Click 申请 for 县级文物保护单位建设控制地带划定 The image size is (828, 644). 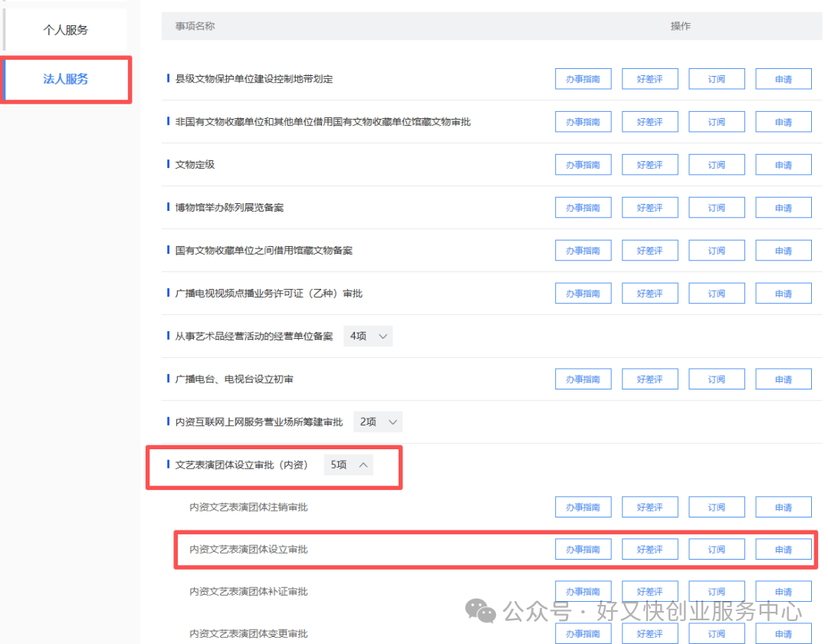point(784,79)
